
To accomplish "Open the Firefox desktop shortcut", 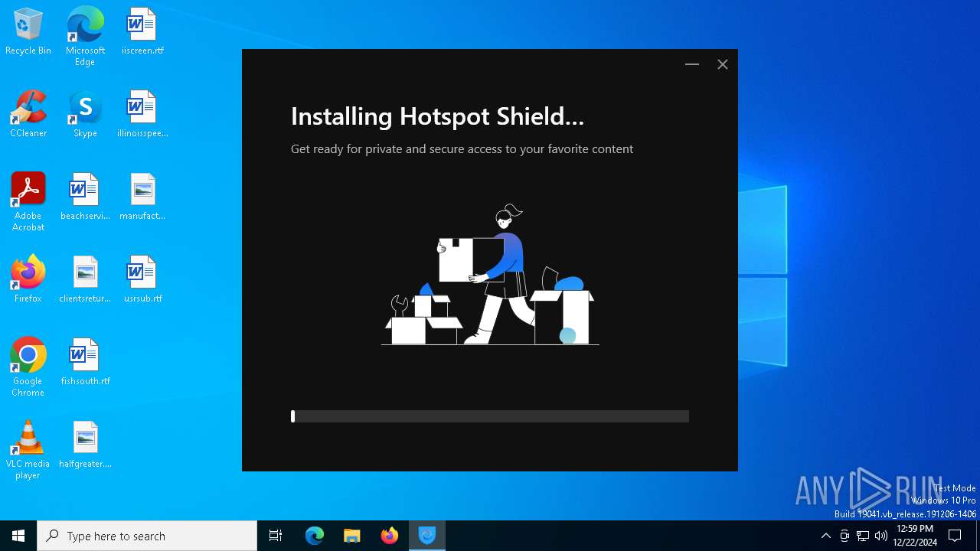I will (28, 280).
